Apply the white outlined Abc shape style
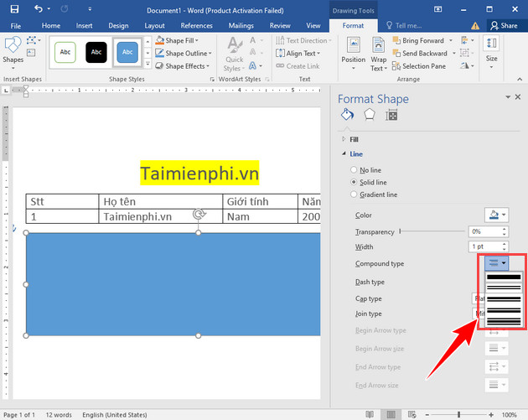Screen dimensions: 528x420 tap(65, 52)
